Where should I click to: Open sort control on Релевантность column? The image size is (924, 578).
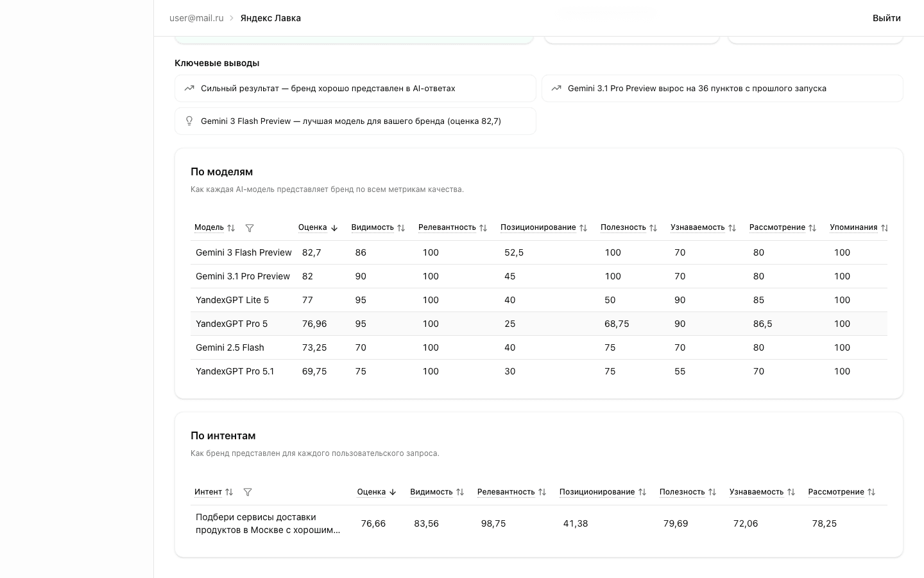tap(483, 228)
